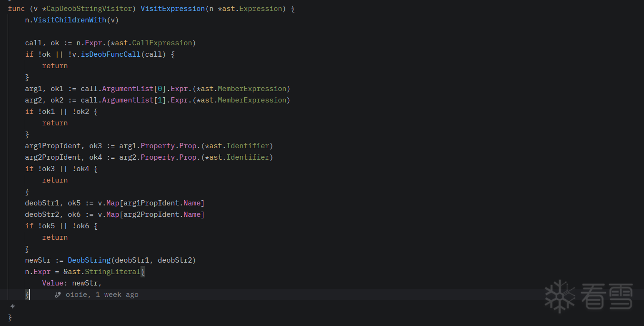Click ArgumentList on the arg2 assignment line
Screen dimensions: 644x326
125,100
